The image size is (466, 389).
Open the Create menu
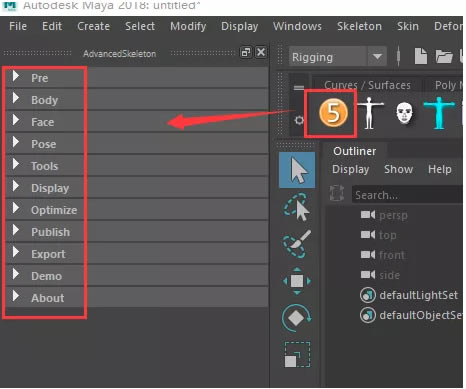click(93, 26)
